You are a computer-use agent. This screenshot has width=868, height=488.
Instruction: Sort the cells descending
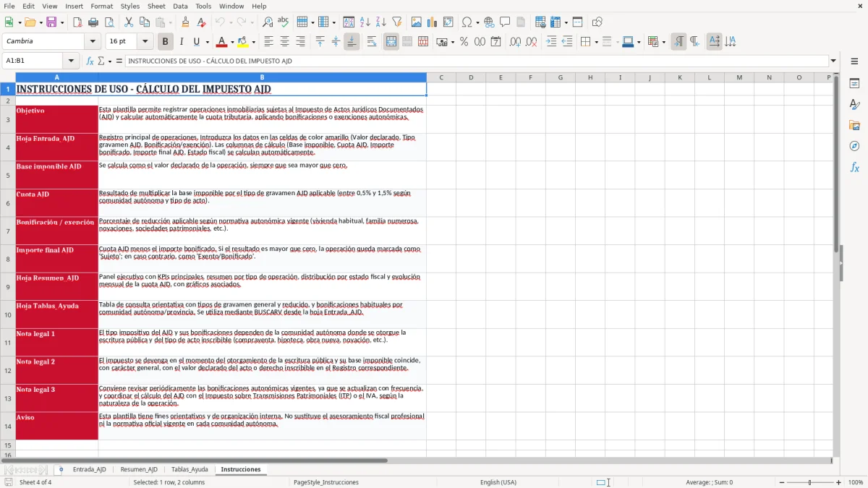pos(381,22)
